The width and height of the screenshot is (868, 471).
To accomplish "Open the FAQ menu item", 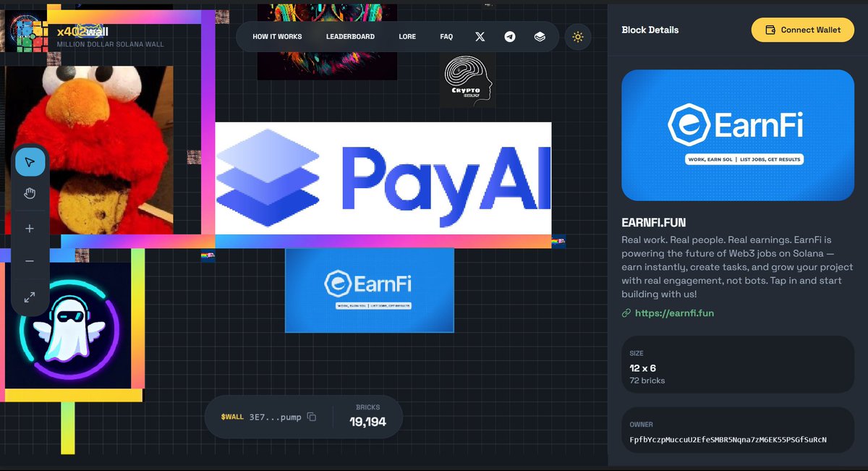I will [446, 37].
